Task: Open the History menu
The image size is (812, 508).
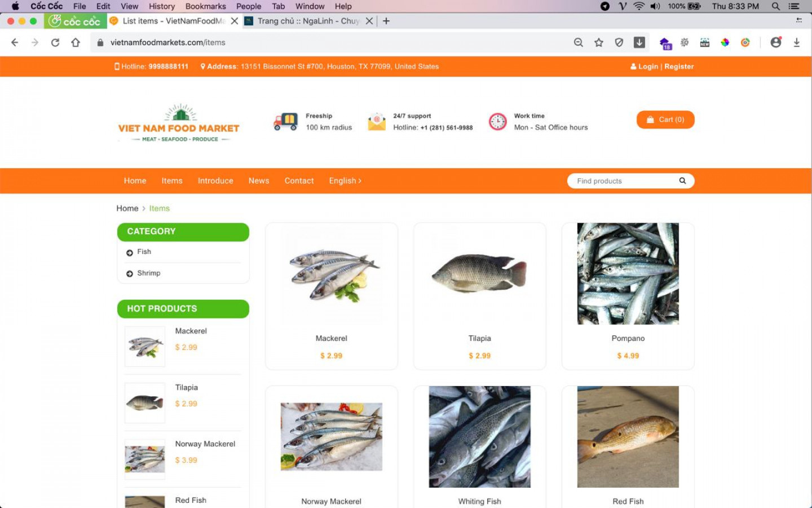Action: pos(162,6)
